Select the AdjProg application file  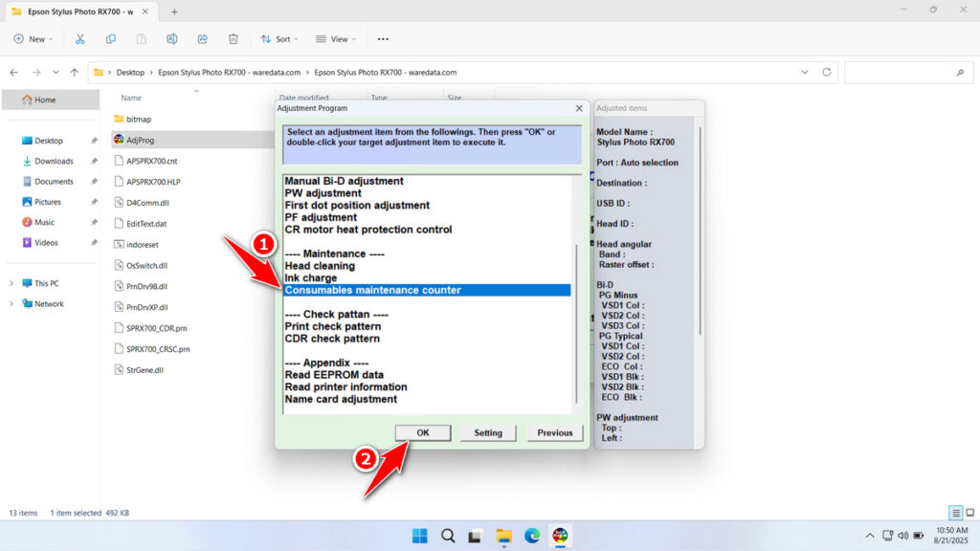(x=140, y=140)
